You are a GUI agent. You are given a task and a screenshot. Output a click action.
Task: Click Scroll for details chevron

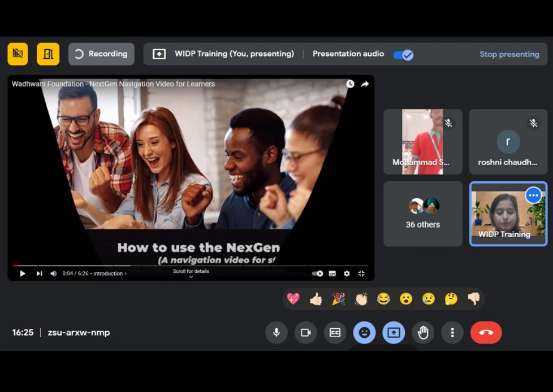pyautogui.click(x=191, y=277)
